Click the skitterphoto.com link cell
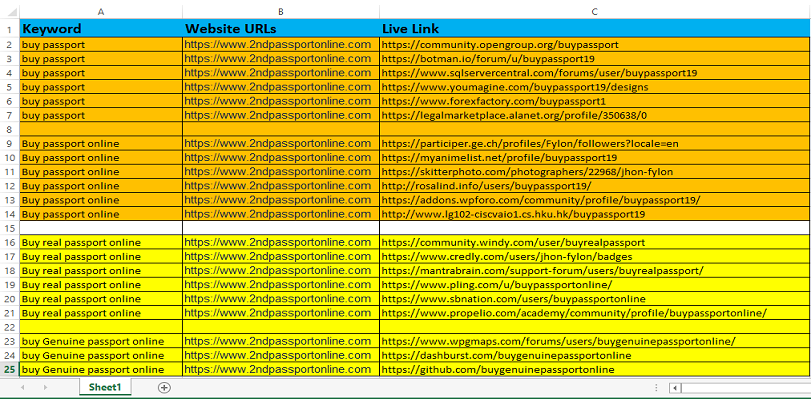Viewport: 811px width, 399px height. pos(595,171)
